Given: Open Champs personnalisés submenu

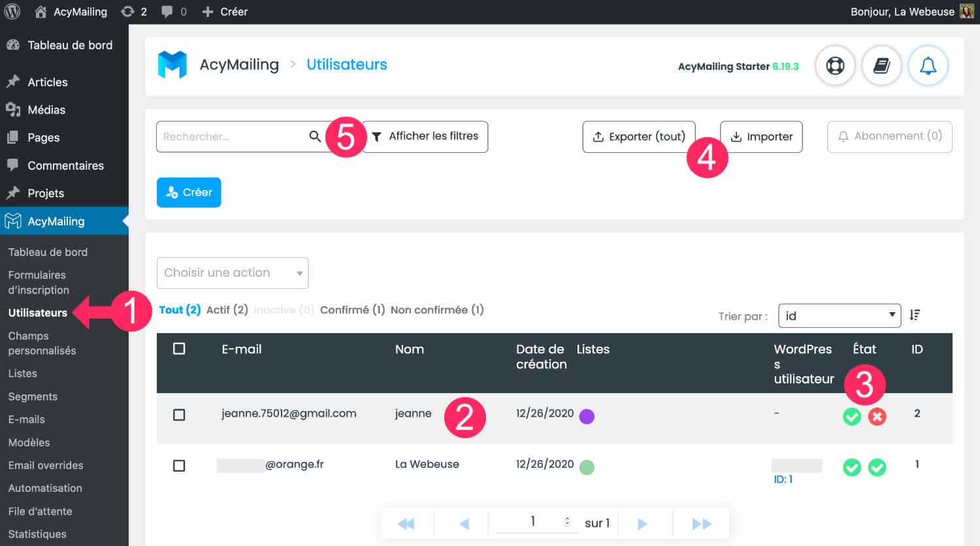Looking at the screenshot, I should (42, 343).
